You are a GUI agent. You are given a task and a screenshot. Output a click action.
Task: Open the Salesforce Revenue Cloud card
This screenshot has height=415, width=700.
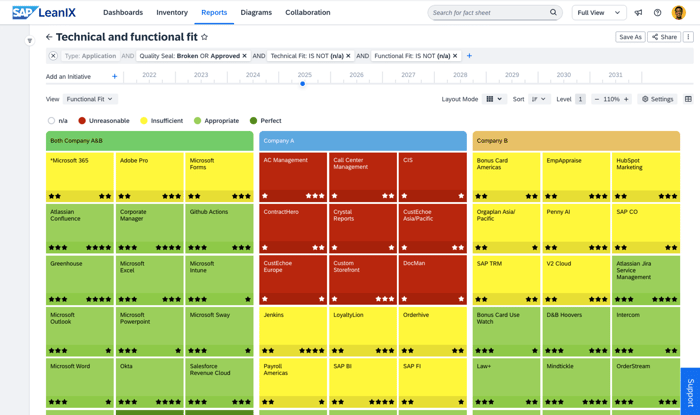(219, 383)
